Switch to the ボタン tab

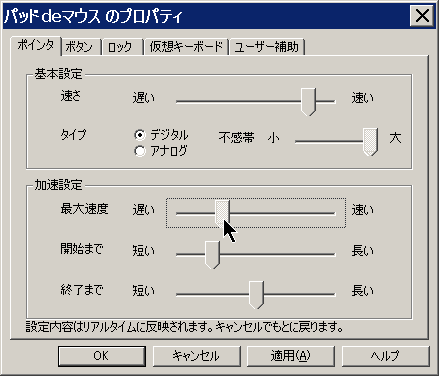click(x=79, y=47)
